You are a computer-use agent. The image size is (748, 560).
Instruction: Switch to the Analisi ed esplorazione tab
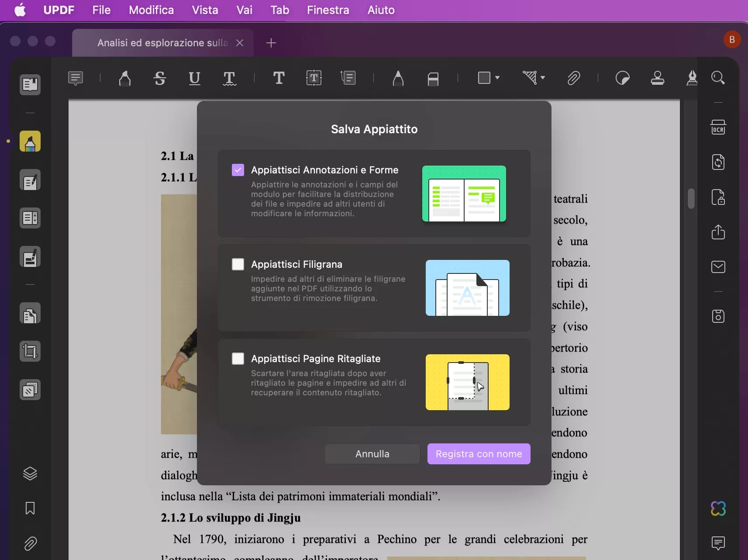click(162, 43)
